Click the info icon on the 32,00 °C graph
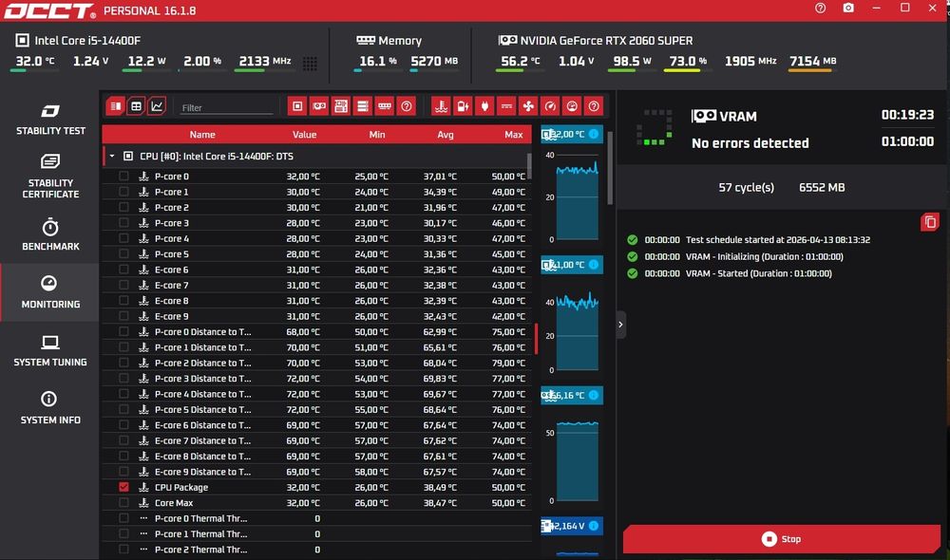 point(594,134)
